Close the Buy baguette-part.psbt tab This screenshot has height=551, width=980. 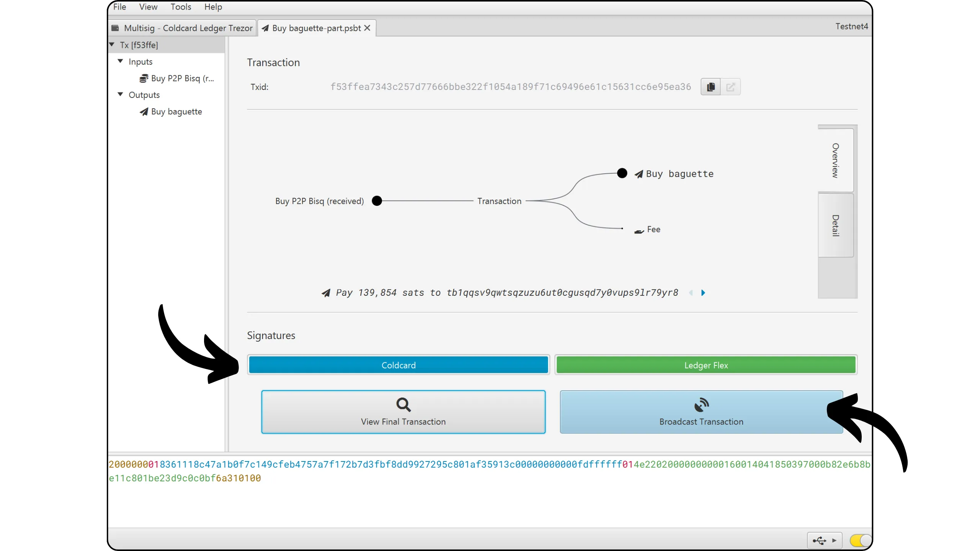[x=367, y=28]
